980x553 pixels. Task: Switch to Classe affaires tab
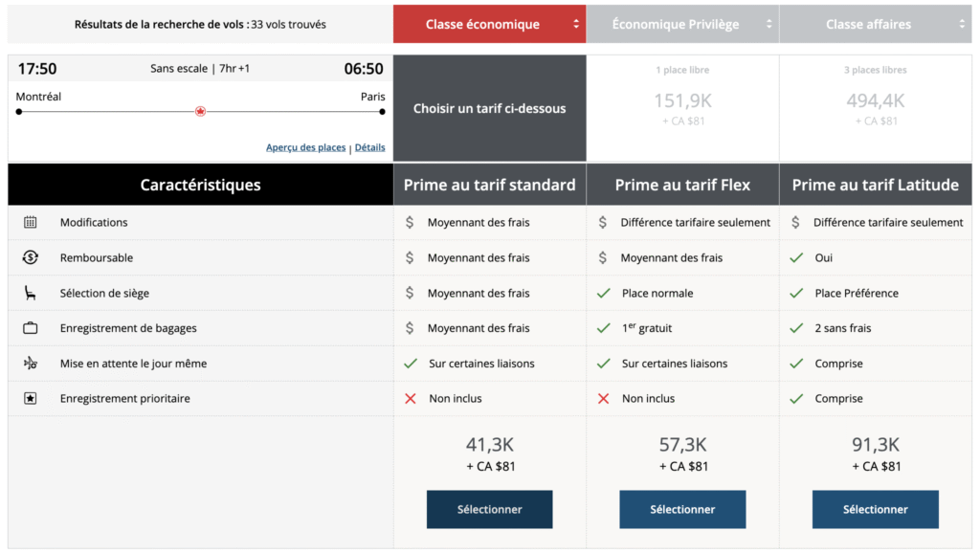point(868,24)
